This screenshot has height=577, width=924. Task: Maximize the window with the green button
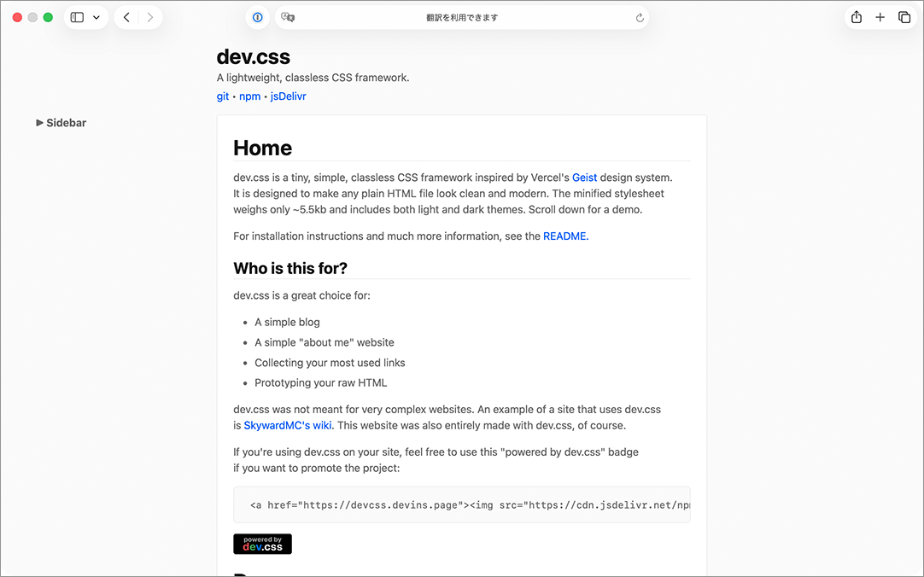49,18
